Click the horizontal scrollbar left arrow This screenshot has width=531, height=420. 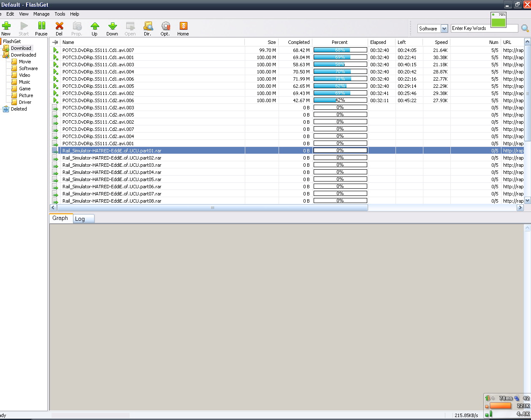pos(54,208)
